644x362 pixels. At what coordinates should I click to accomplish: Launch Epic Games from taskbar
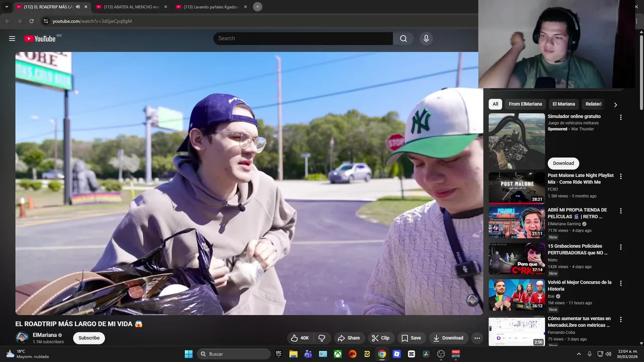coord(279,354)
